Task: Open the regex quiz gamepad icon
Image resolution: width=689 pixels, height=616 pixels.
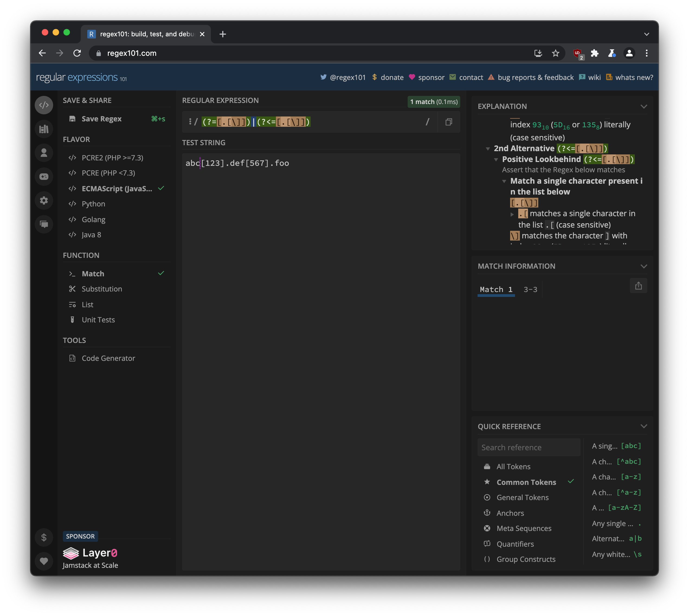Action: tap(44, 177)
